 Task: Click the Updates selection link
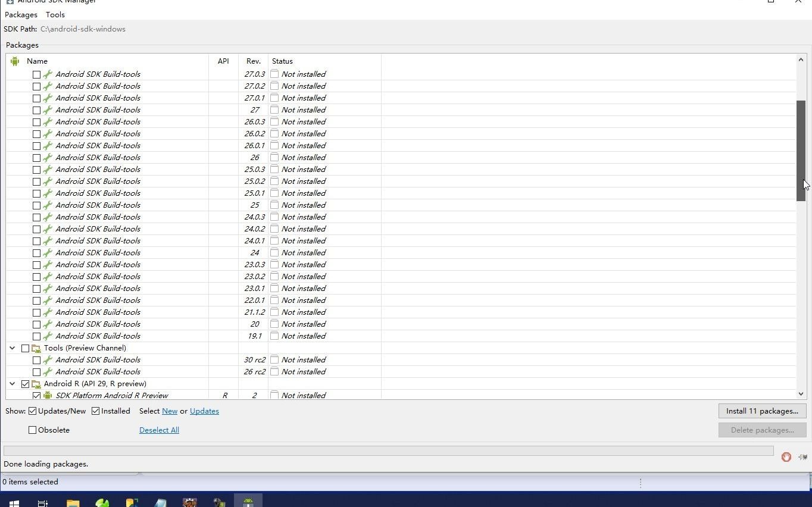pyautogui.click(x=204, y=411)
